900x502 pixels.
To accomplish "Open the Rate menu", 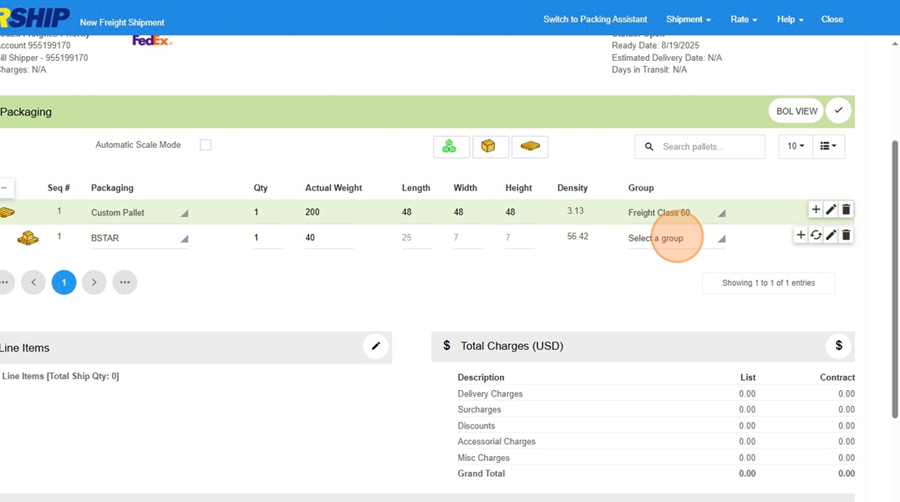I will click(743, 19).
